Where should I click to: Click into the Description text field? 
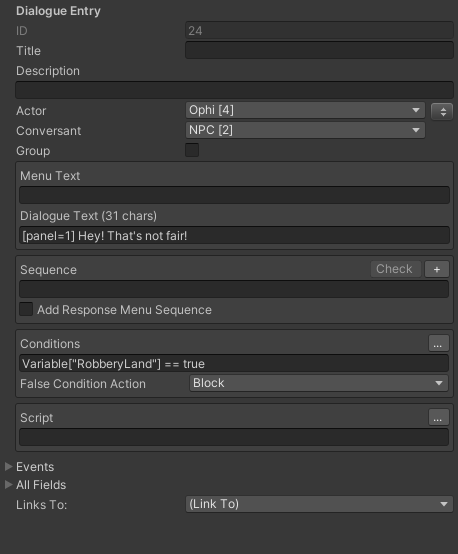[x=234, y=90]
